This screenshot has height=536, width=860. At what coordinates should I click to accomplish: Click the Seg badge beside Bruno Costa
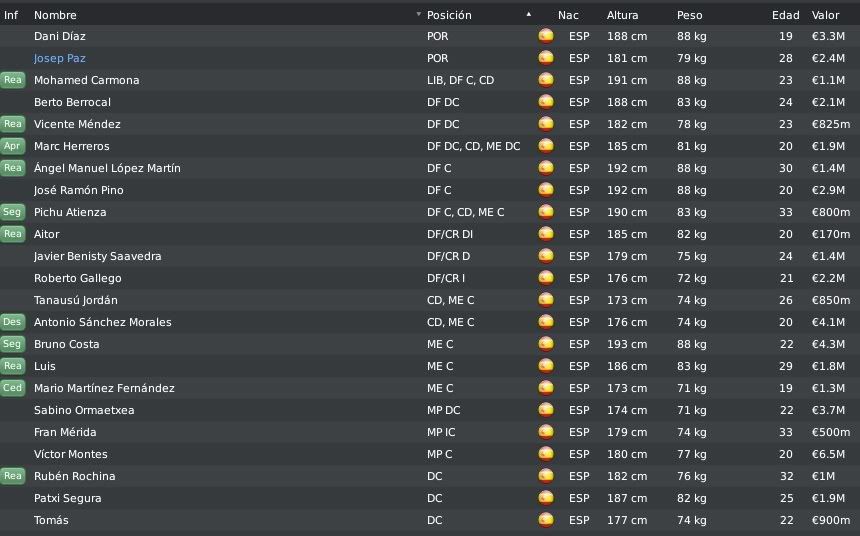[13, 344]
